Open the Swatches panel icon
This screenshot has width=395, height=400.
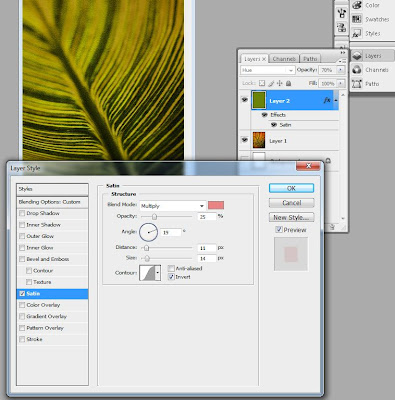click(357, 19)
